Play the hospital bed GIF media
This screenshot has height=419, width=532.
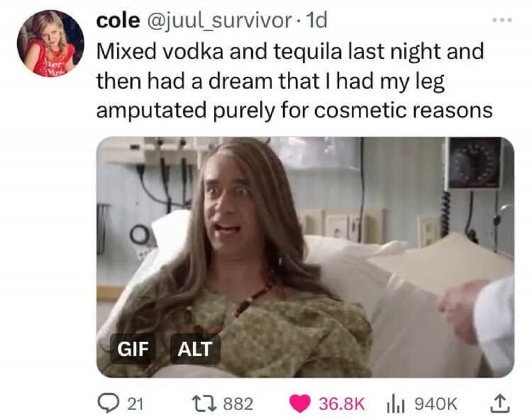point(305,257)
